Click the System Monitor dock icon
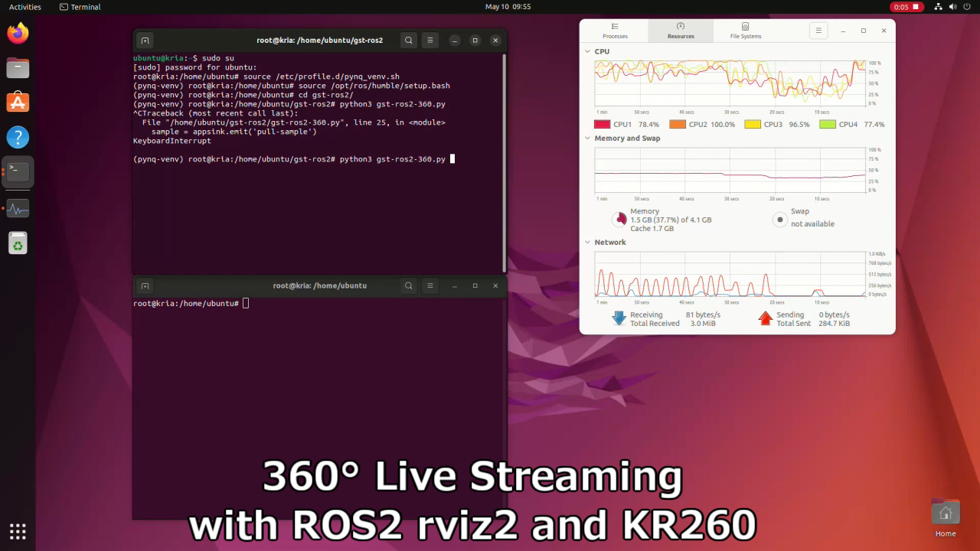Viewport: 980px width, 551px height. 18,208
